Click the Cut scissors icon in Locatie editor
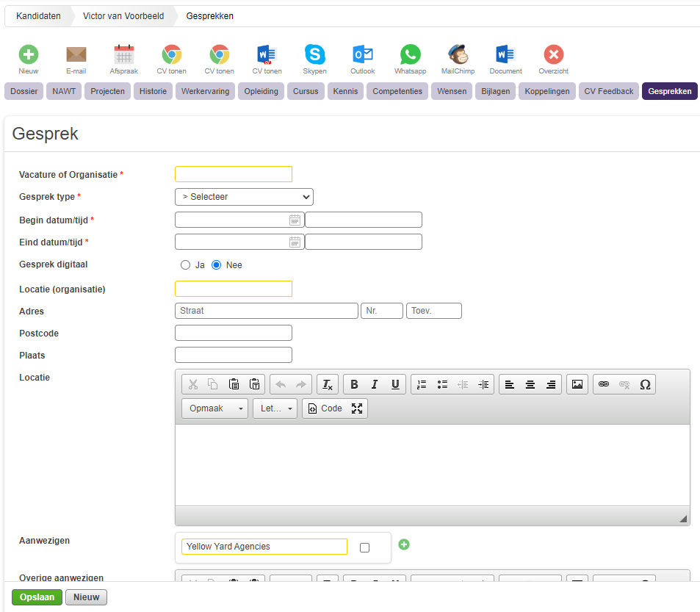This screenshot has width=700, height=612. click(193, 384)
